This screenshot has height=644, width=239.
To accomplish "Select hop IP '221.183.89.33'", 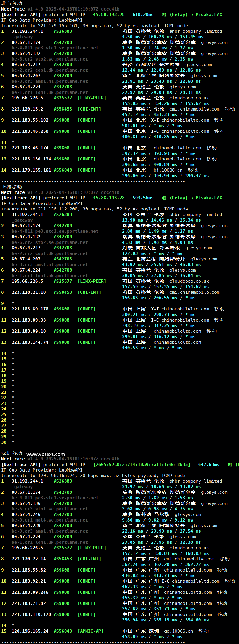I will point(29,320).
